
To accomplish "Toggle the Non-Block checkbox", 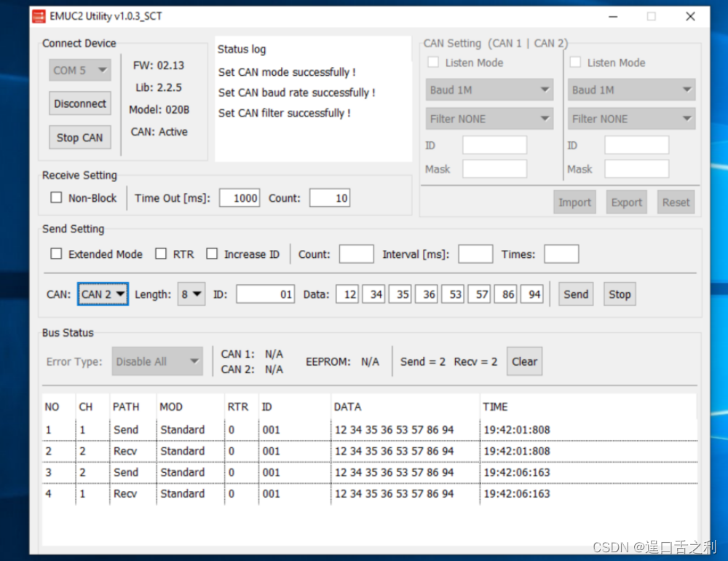I will pyautogui.click(x=56, y=197).
